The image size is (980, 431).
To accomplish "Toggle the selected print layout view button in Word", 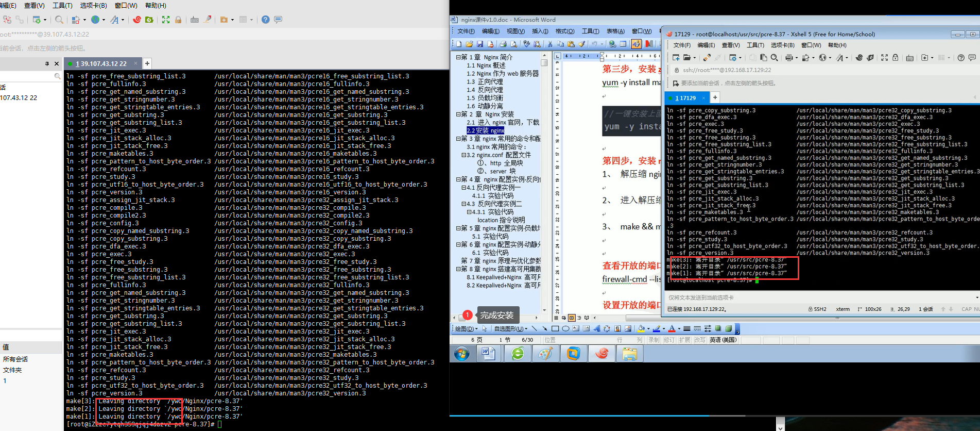I will [x=572, y=318].
